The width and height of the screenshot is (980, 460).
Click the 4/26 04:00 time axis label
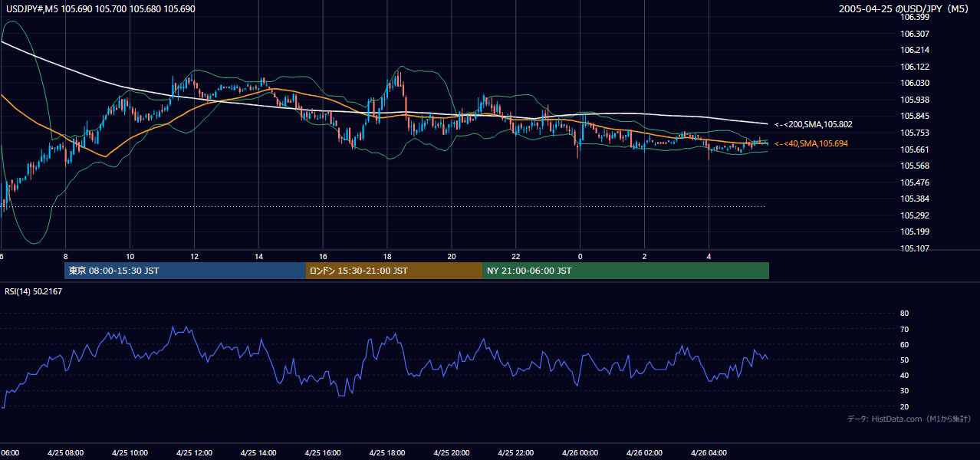709,452
